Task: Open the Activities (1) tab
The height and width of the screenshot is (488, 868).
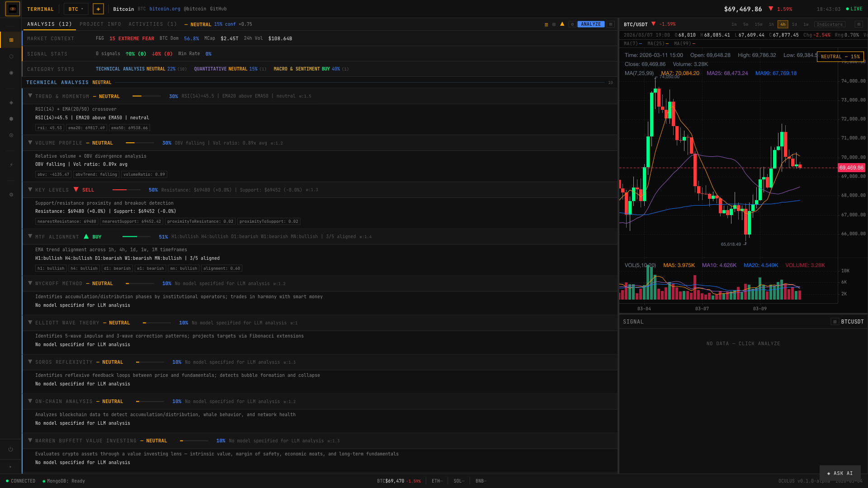Action: pos(152,24)
